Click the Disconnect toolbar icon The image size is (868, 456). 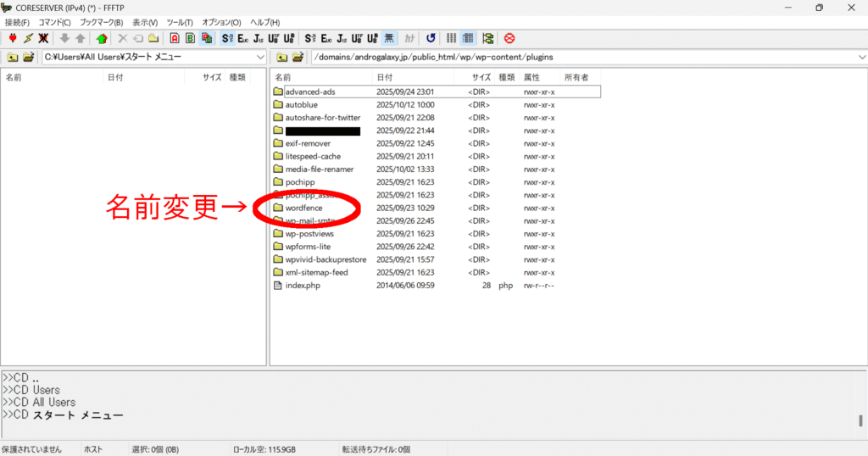[x=43, y=38]
